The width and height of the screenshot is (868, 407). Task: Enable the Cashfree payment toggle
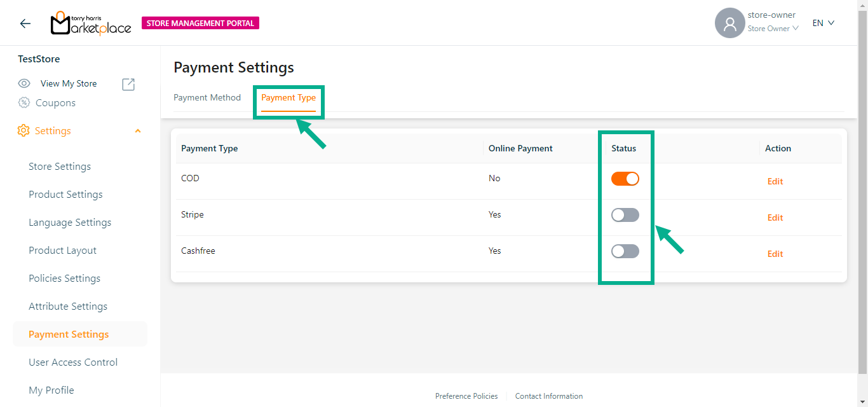[625, 251]
